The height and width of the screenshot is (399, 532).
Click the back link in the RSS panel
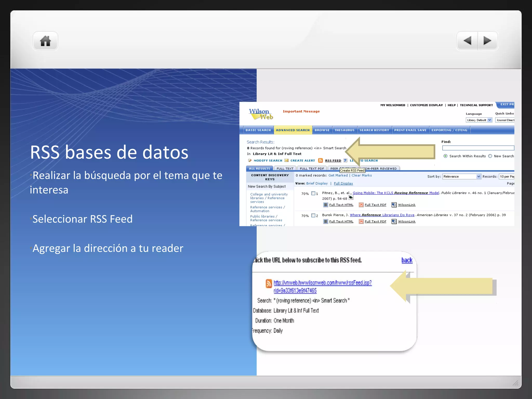pyautogui.click(x=407, y=260)
